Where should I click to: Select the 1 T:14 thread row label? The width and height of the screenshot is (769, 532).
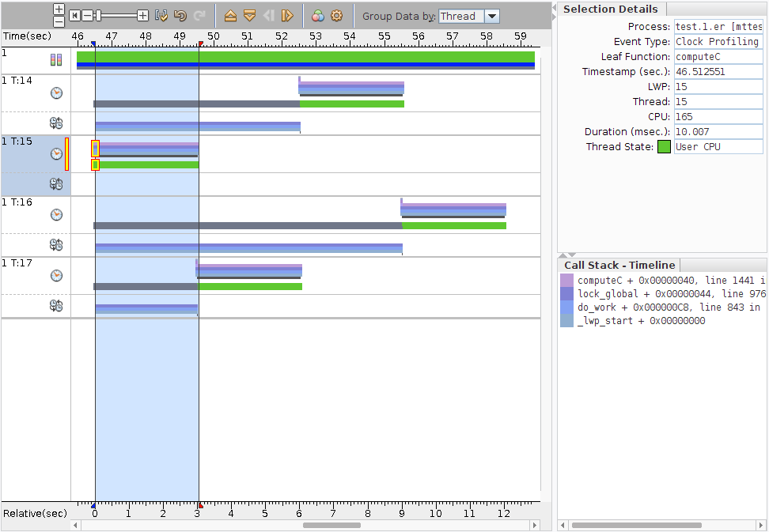(17, 81)
